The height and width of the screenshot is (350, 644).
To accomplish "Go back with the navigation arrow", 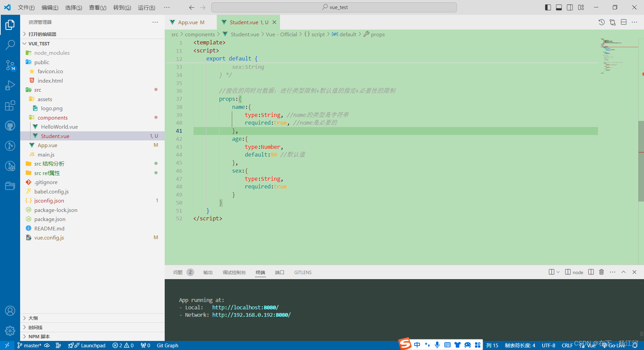I will pos(192,7).
